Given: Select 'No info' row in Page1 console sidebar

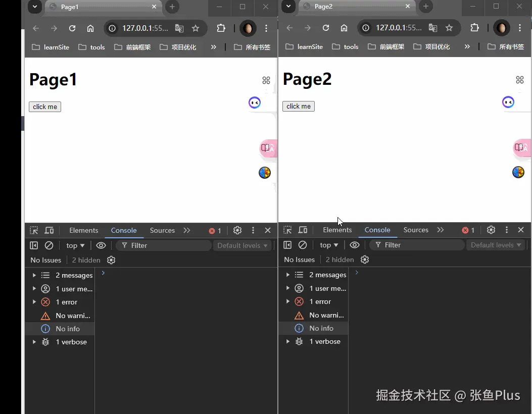Looking at the screenshot, I should [x=60, y=329].
